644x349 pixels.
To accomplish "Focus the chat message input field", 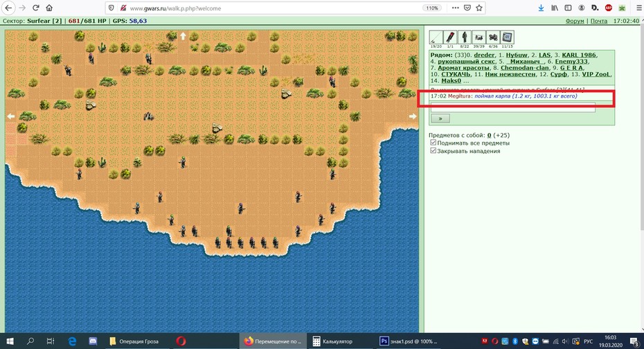I will [x=512, y=108].
